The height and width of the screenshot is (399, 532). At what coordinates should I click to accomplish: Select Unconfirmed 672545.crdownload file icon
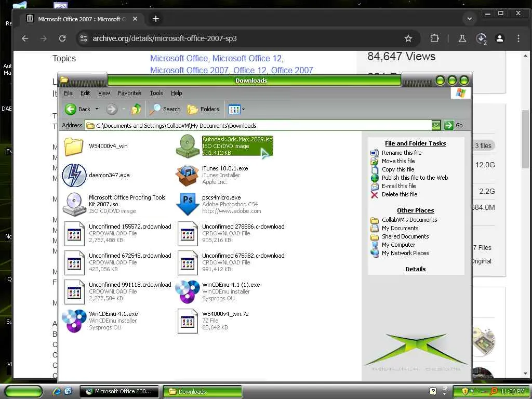point(74,262)
